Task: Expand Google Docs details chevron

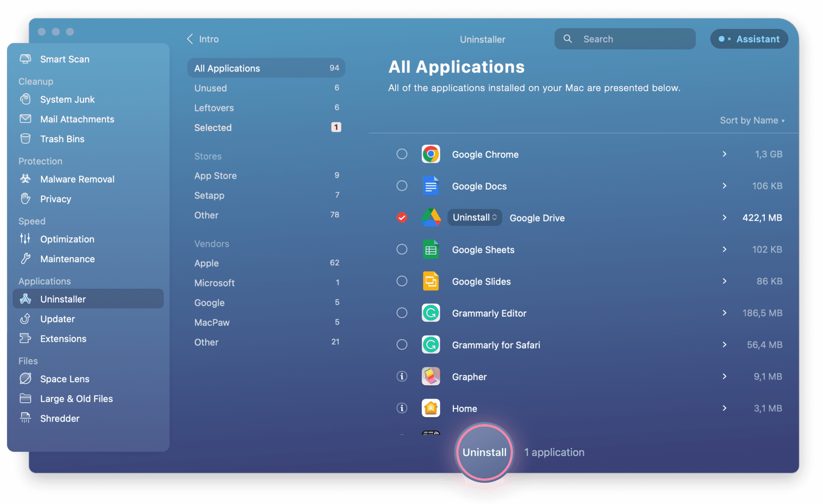Action: click(x=724, y=186)
